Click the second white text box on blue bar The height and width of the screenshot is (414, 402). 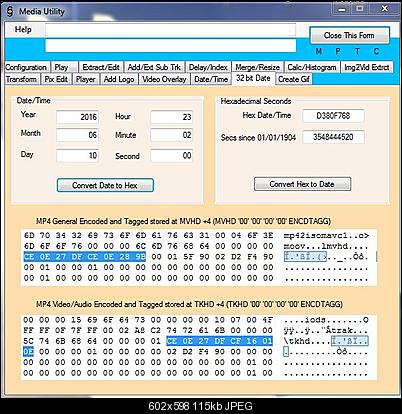[170, 46]
